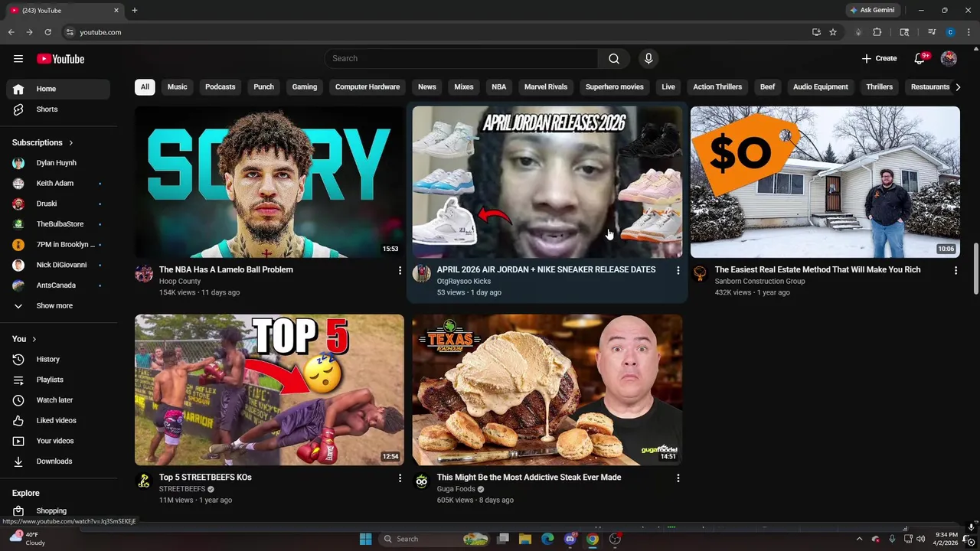Click the OtgRaysoo Kicks channel avatar
Screen dimensions: 980x551
422,274
